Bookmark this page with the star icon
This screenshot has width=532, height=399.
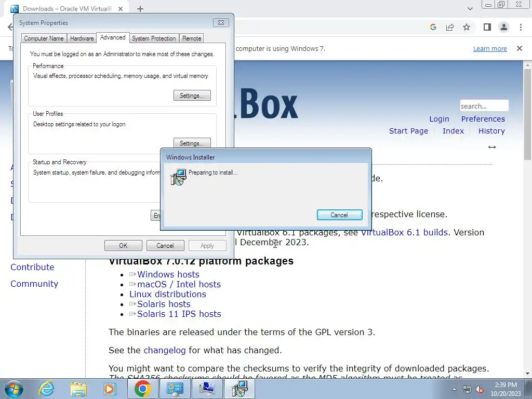[467, 27]
